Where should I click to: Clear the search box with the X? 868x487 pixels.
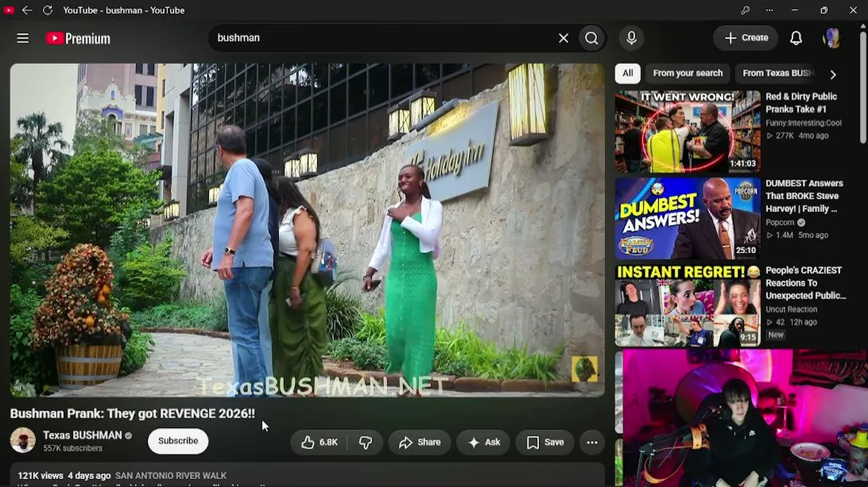point(564,38)
